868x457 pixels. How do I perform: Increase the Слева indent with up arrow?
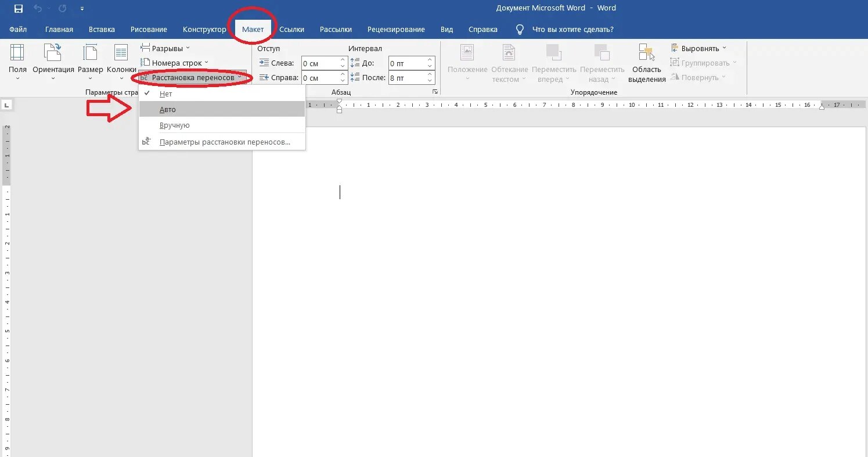click(x=343, y=60)
